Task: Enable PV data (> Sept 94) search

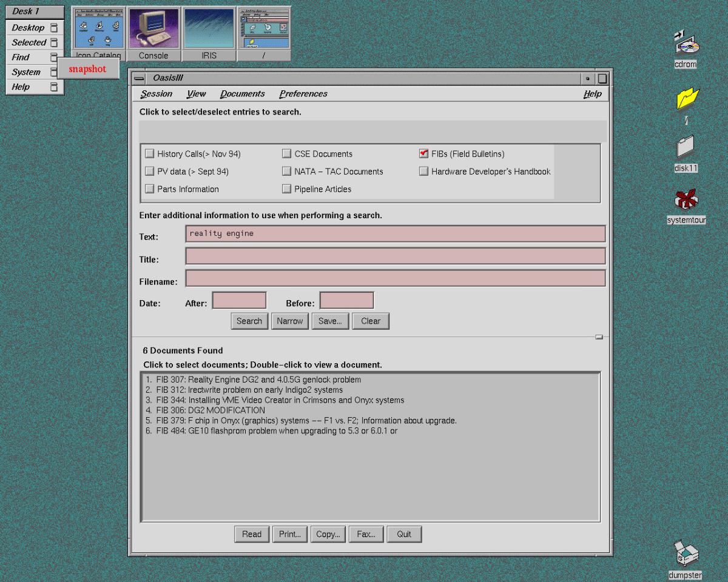Action: click(149, 172)
